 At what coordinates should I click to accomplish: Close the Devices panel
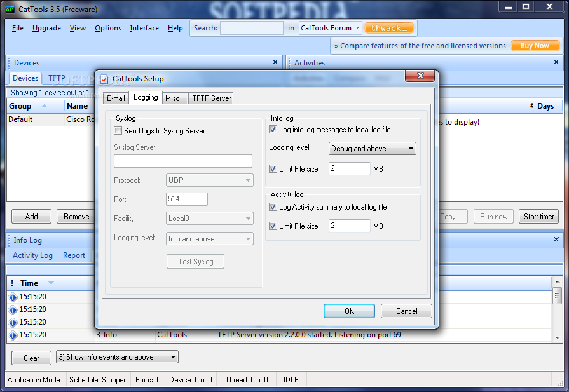[x=275, y=62]
